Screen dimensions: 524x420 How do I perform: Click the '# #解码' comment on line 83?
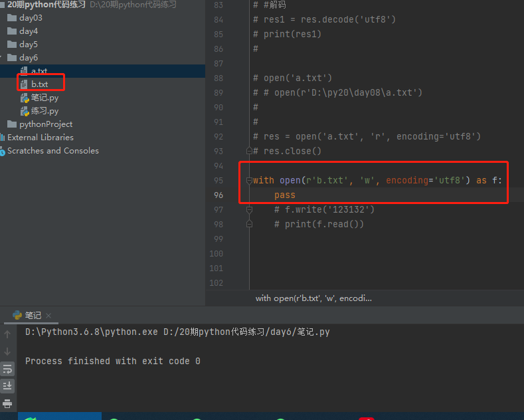point(270,5)
